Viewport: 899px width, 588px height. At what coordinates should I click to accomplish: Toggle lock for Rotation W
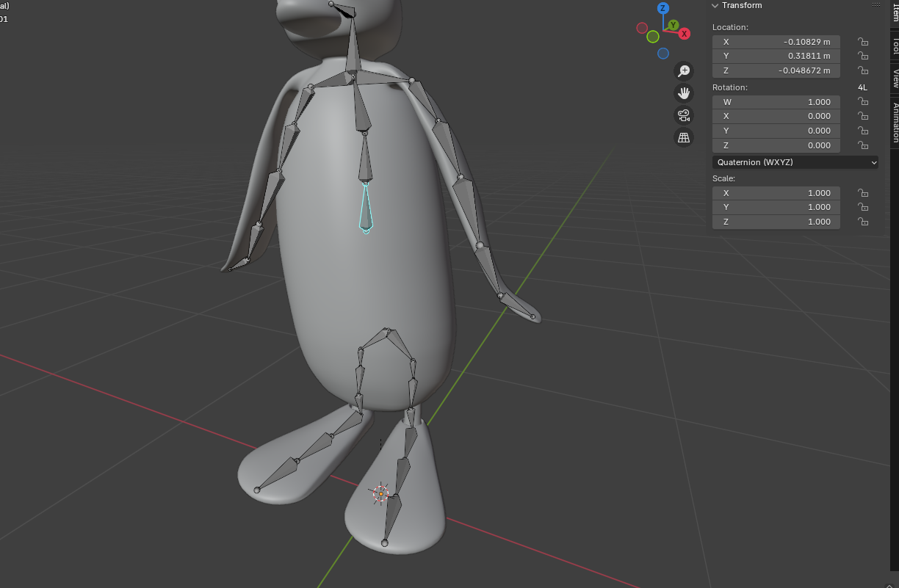(x=863, y=102)
